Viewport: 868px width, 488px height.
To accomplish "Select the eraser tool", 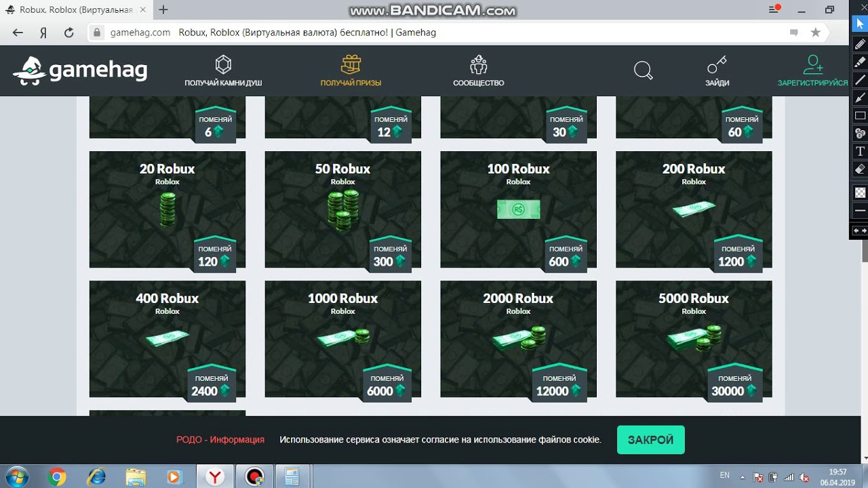I will 860,168.
